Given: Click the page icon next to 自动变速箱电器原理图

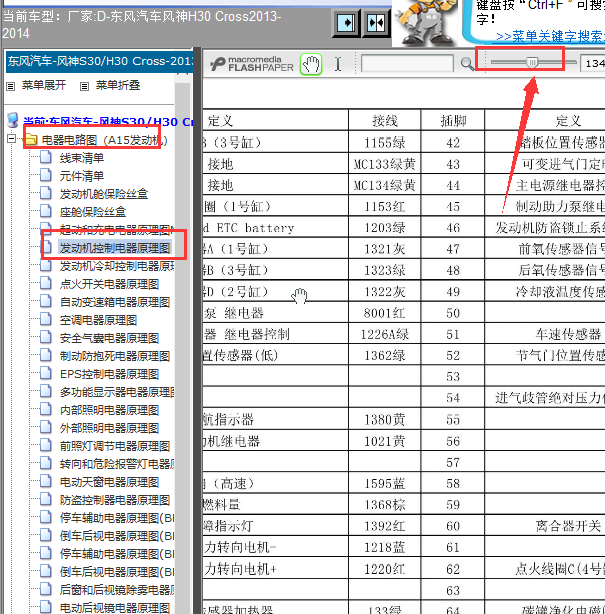Looking at the screenshot, I should coord(46,302).
